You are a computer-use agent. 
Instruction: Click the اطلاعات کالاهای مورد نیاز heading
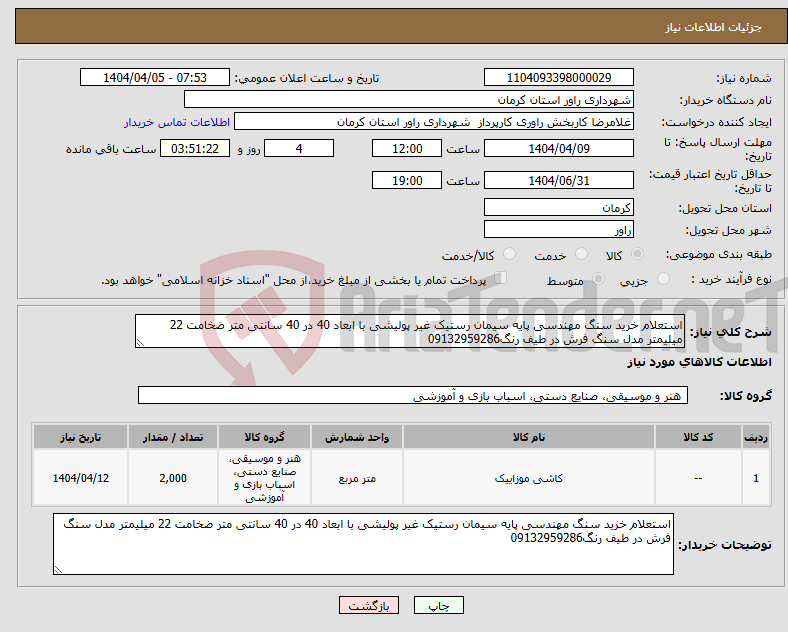tap(699, 362)
